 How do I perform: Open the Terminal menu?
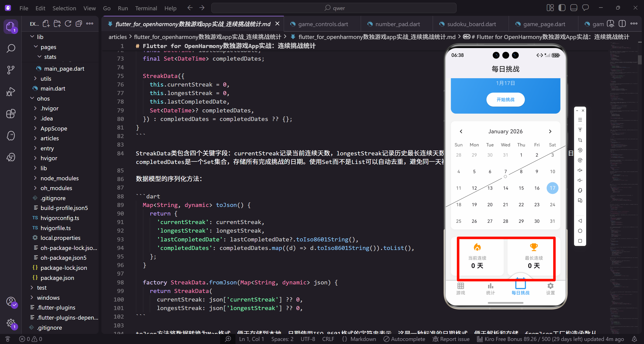click(146, 8)
